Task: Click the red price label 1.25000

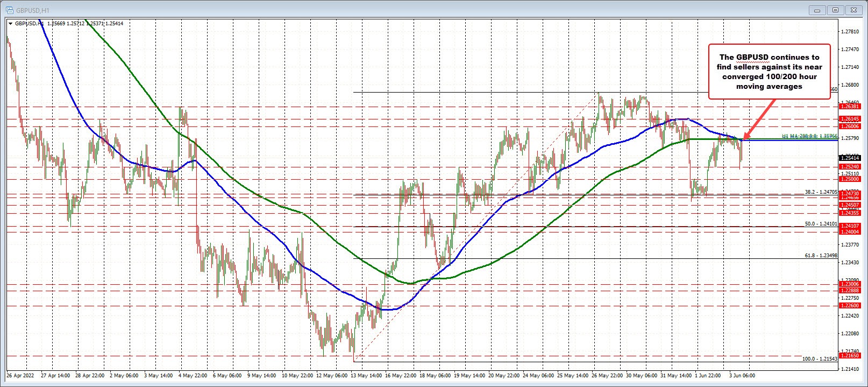Action: (x=850, y=179)
